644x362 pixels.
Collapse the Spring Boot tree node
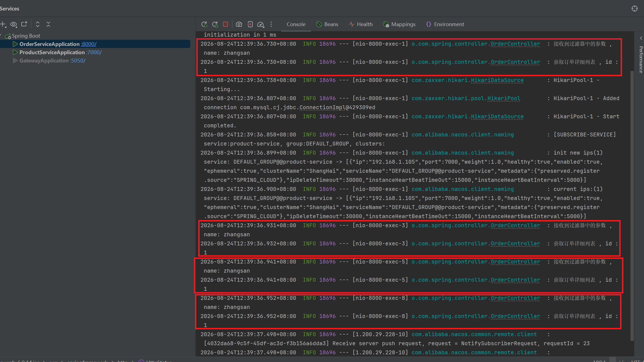pos(1,36)
